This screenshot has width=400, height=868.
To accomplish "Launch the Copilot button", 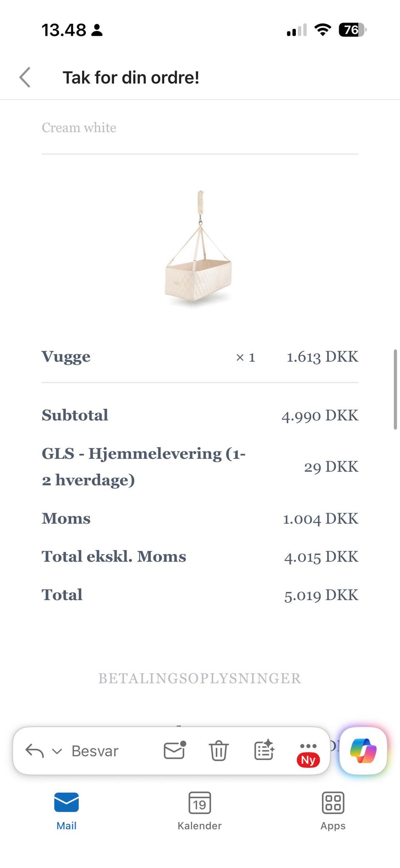I will [363, 751].
